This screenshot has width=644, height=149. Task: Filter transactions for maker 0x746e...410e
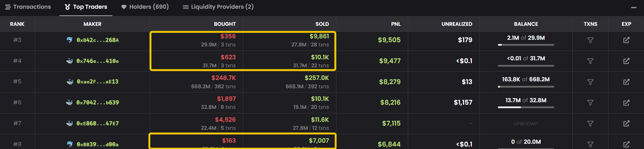coord(590,61)
